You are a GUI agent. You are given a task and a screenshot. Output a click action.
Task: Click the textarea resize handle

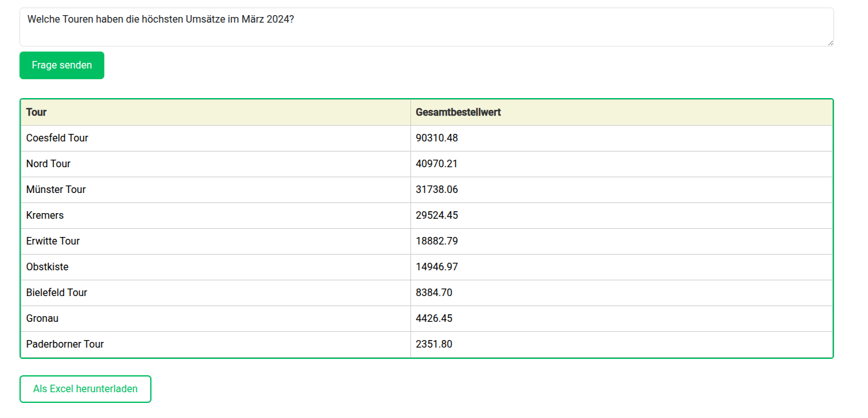click(x=830, y=43)
